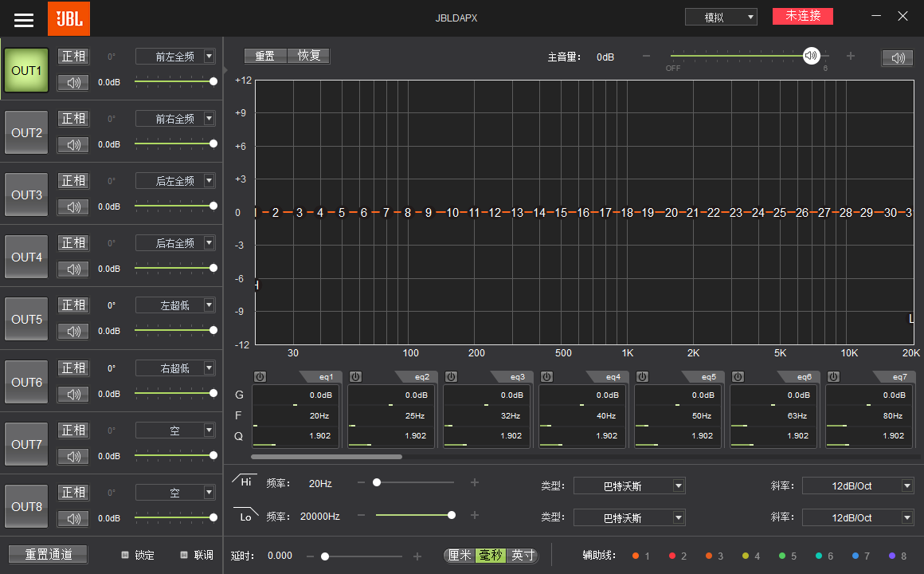Click the 恢复 restore button

coord(309,56)
